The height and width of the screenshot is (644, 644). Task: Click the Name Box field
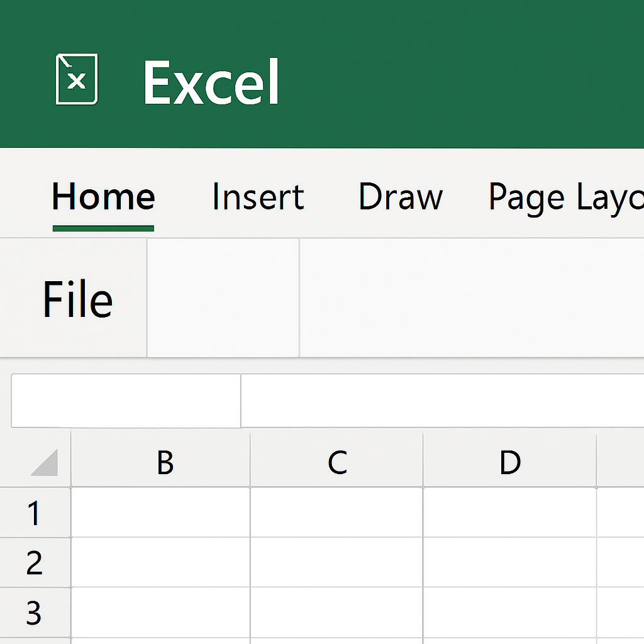pyautogui.click(x=126, y=401)
